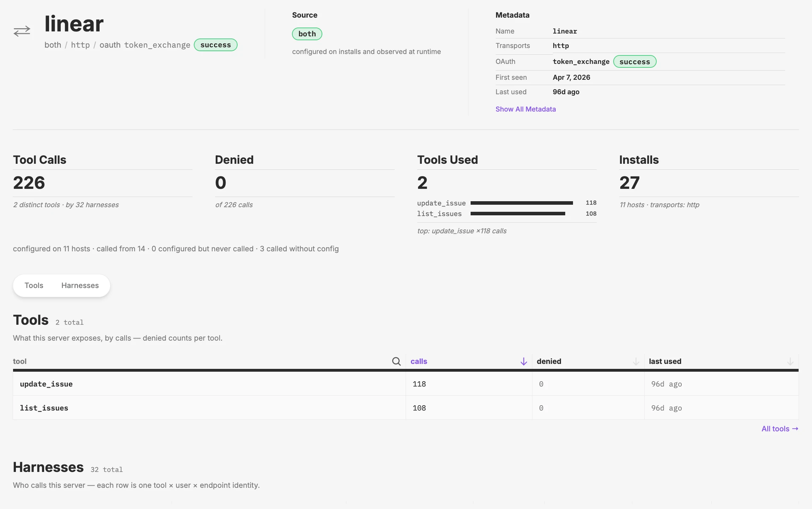Click the Transports value http

[561, 46]
